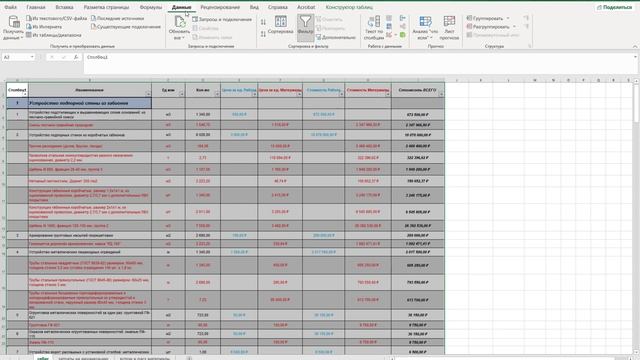Open Стоимость ВСЕГО filter dropdown
Screen dimensions: 640x360
click(x=441, y=94)
